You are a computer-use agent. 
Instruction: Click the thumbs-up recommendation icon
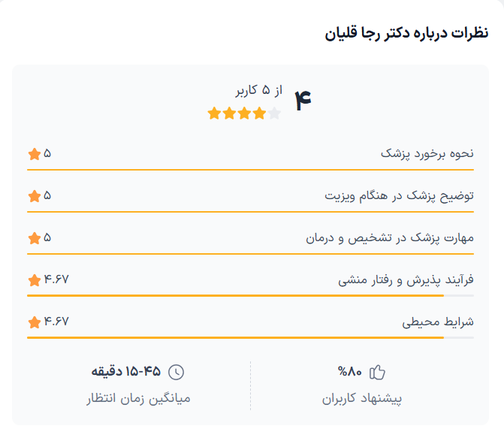pyautogui.click(x=377, y=372)
